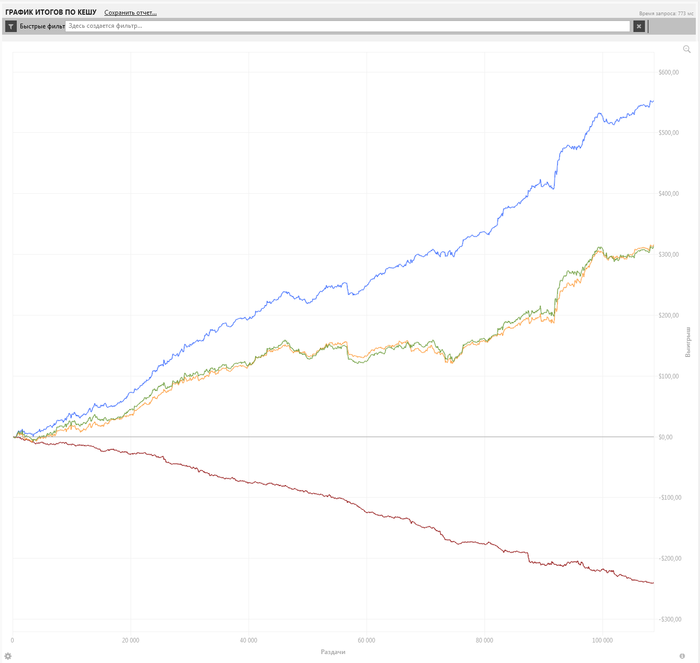Click the $400,00 axis label
Image resolution: width=700 pixels, height=663 pixels.
(668, 193)
